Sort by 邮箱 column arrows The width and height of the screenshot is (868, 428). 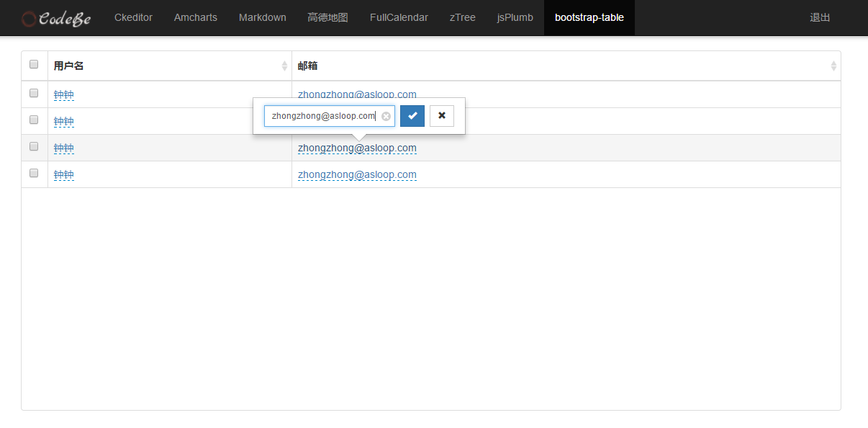pyautogui.click(x=833, y=66)
